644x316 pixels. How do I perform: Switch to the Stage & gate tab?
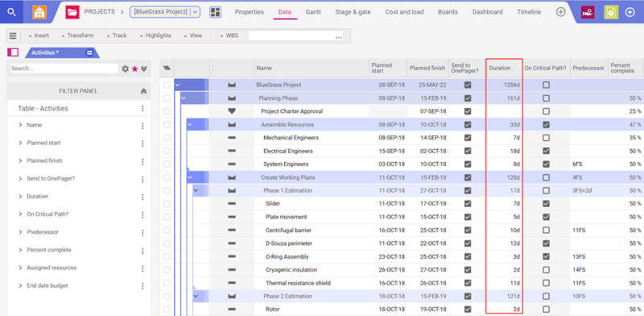(353, 12)
